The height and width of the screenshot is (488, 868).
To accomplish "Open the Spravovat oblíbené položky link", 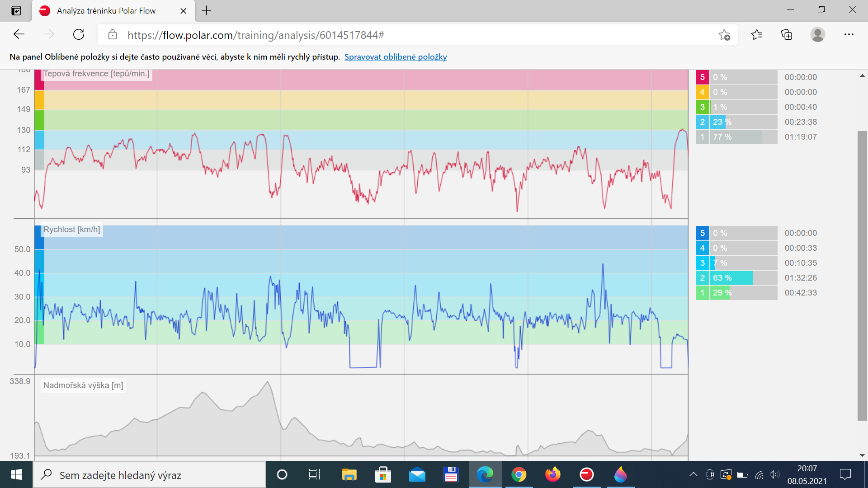I will pos(396,57).
